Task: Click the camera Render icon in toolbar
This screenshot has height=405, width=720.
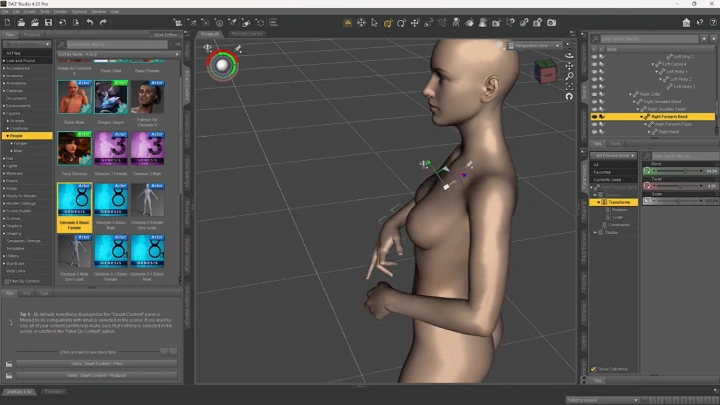Action: [551, 22]
